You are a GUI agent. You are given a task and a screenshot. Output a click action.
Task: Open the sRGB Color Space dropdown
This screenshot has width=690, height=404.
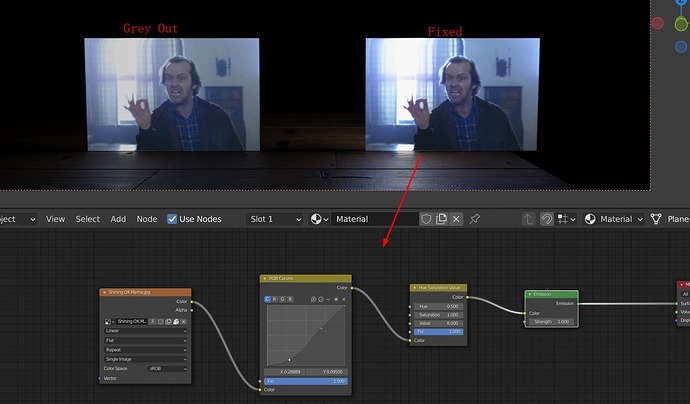pyautogui.click(x=168, y=369)
